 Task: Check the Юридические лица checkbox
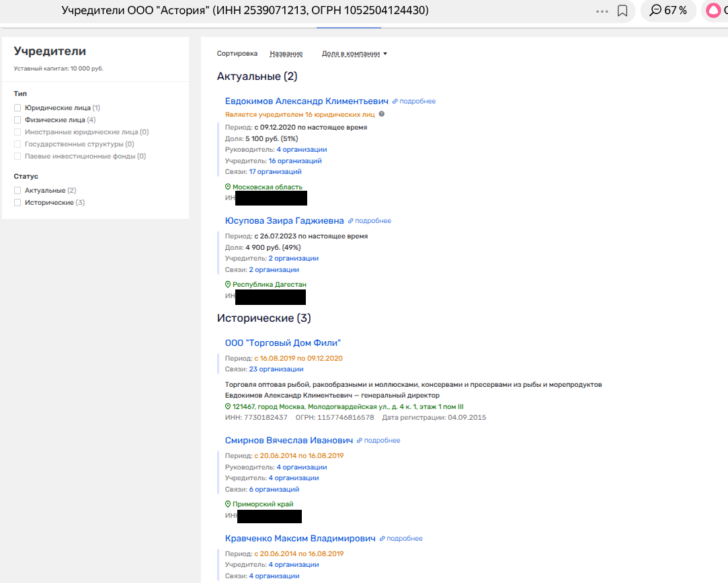18,108
